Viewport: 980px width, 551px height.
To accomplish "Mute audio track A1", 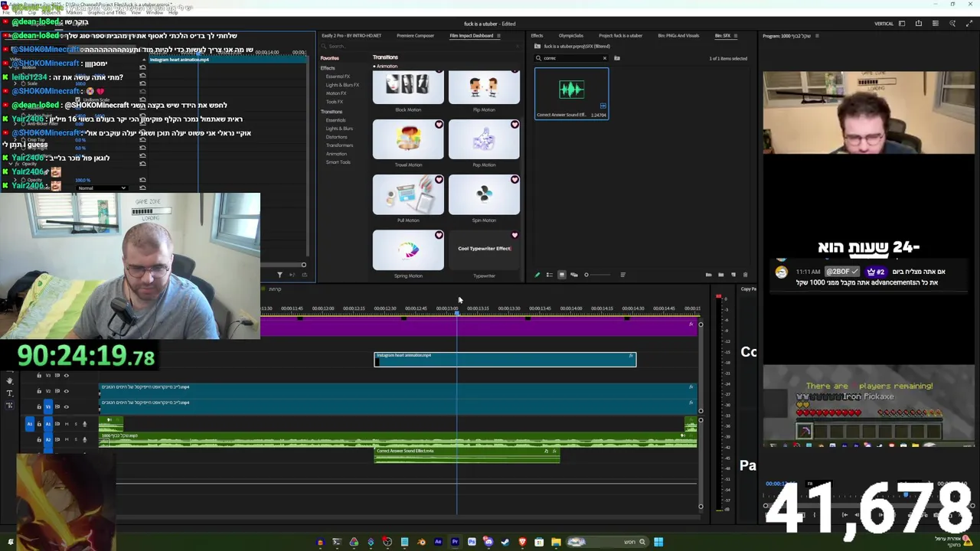I will pyautogui.click(x=66, y=424).
